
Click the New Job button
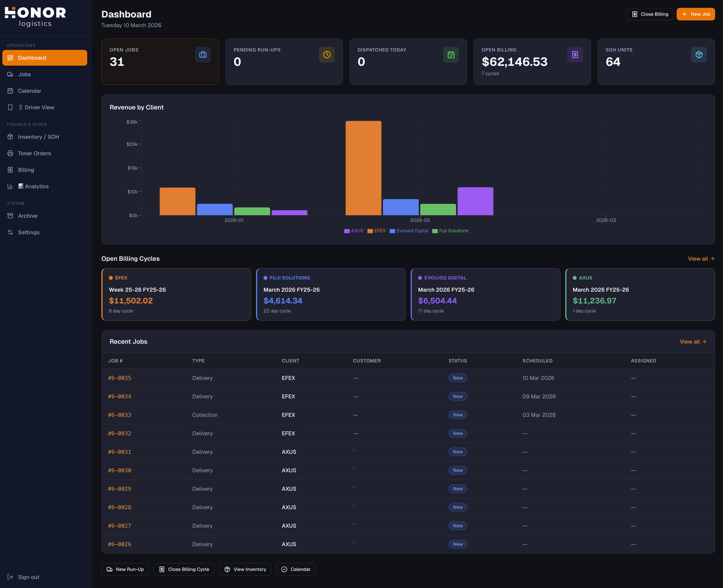point(695,14)
